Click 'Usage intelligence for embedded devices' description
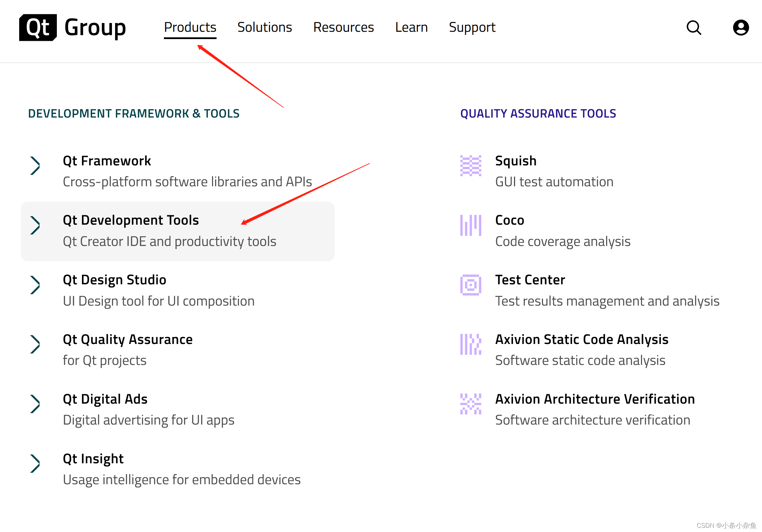762x532 pixels. (x=182, y=480)
